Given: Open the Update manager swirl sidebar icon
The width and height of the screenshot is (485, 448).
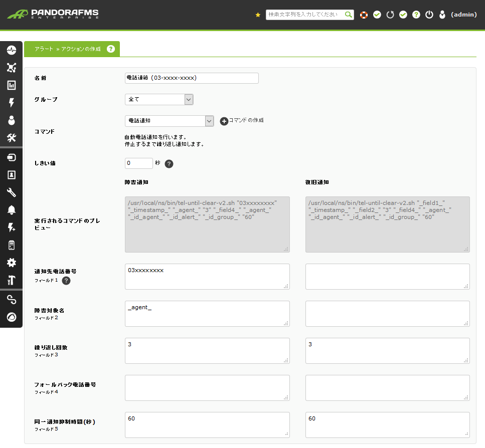Looking at the screenshot, I should (x=12, y=317).
